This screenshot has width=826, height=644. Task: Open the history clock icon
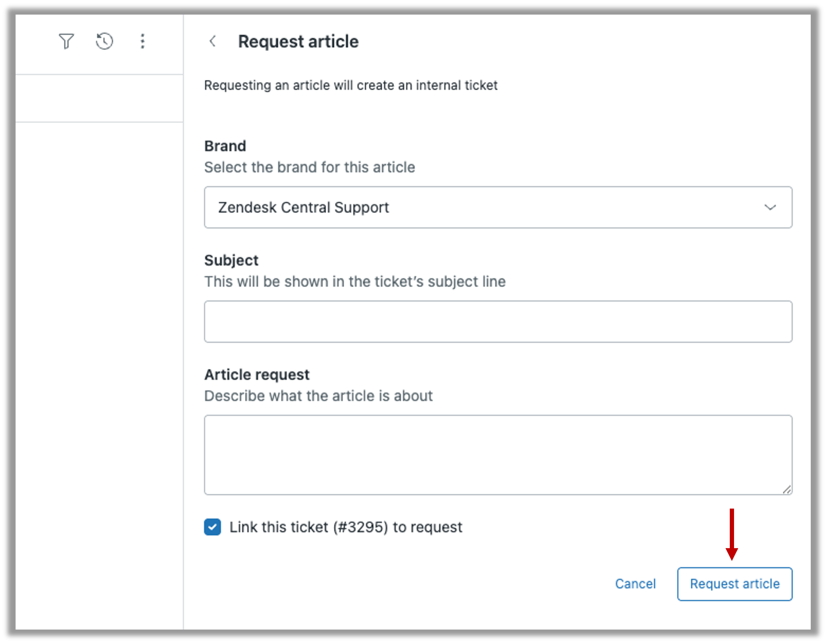point(104,41)
